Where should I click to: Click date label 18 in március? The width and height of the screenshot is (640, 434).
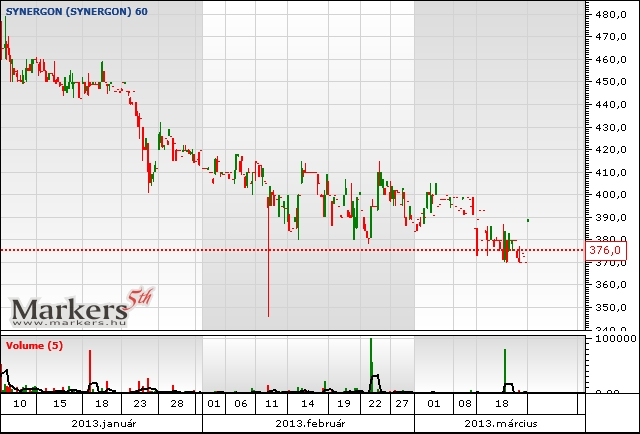pos(502,404)
